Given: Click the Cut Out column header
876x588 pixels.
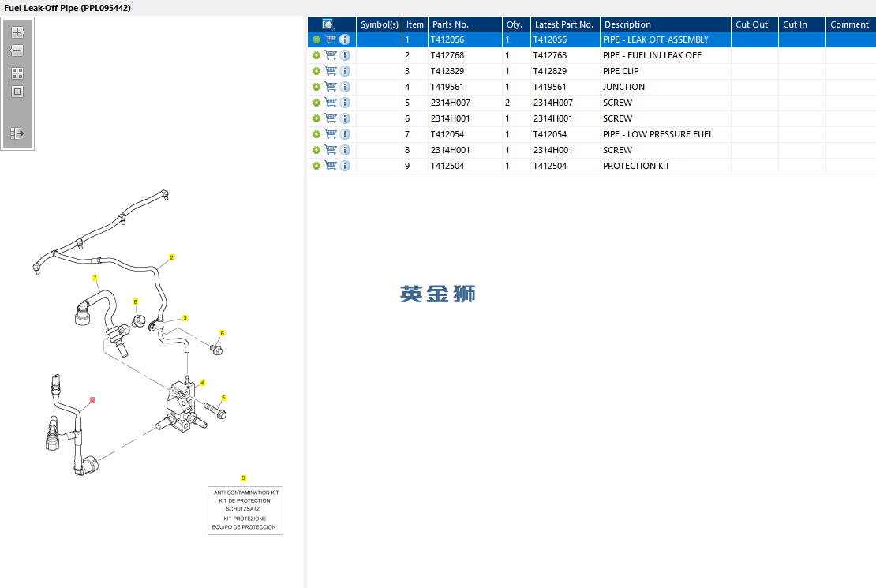Looking at the screenshot, I should tap(754, 24).
